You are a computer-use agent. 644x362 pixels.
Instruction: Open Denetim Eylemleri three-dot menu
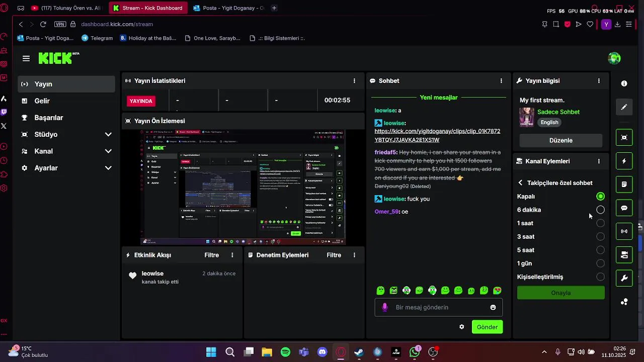click(x=354, y=255)
